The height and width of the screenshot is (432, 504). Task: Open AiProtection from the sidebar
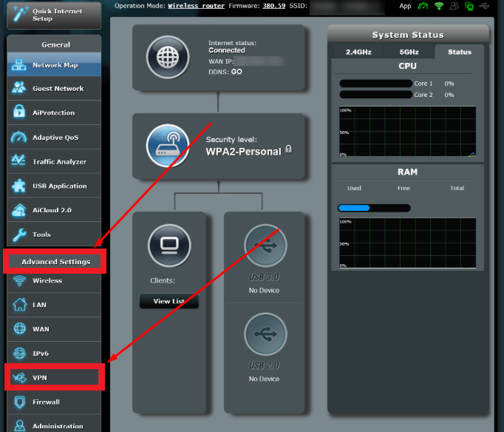coord(53,112)
